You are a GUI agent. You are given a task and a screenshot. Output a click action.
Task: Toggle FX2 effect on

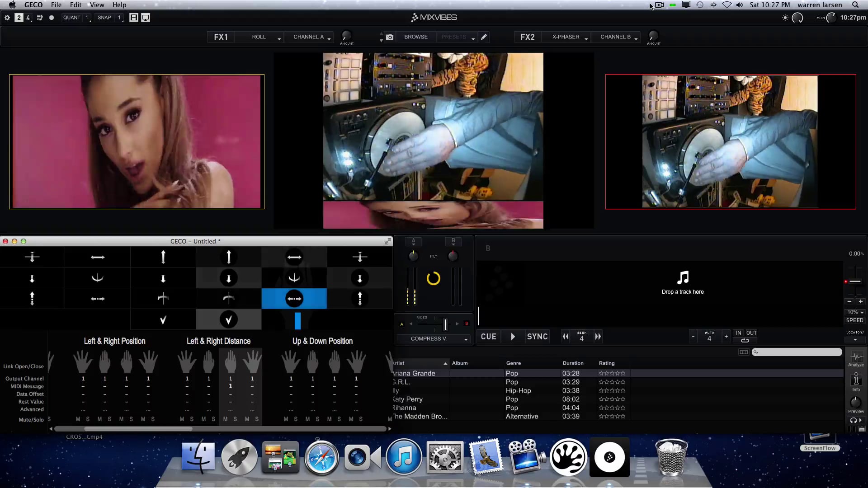point(527,37)
